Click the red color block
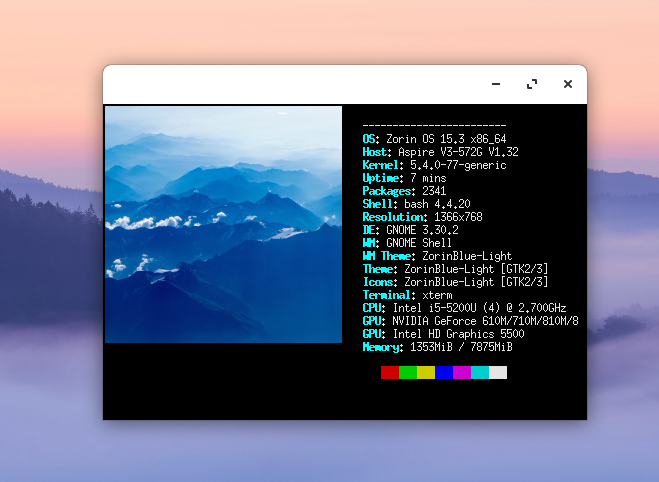This screenshot has height=482, width=659. [390, 373]
